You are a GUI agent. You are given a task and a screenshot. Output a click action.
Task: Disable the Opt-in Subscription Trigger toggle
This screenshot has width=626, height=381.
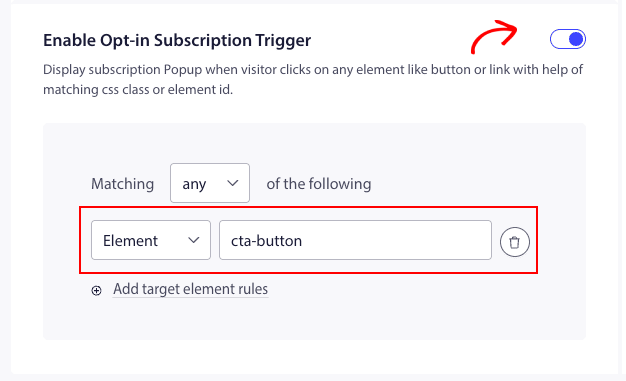568,39
